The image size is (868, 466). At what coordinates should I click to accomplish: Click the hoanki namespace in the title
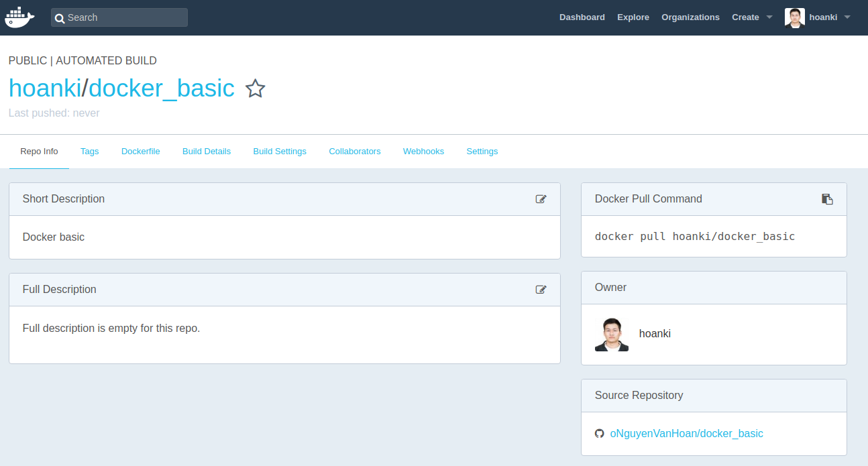[x=45, y=89]
